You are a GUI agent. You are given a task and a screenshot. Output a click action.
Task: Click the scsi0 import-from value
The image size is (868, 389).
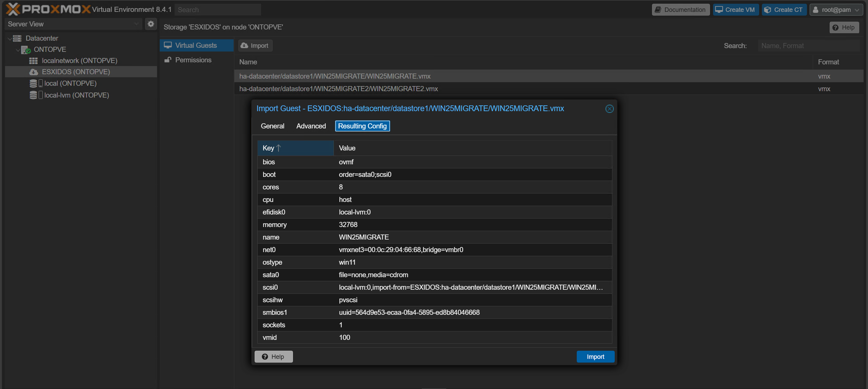click(x=471, y=287)
